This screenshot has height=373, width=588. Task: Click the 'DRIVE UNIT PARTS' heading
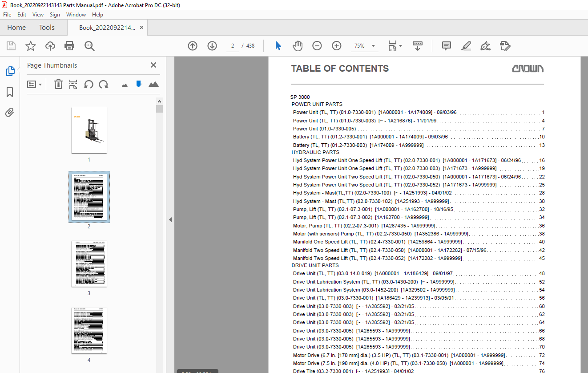pos(314,266)
